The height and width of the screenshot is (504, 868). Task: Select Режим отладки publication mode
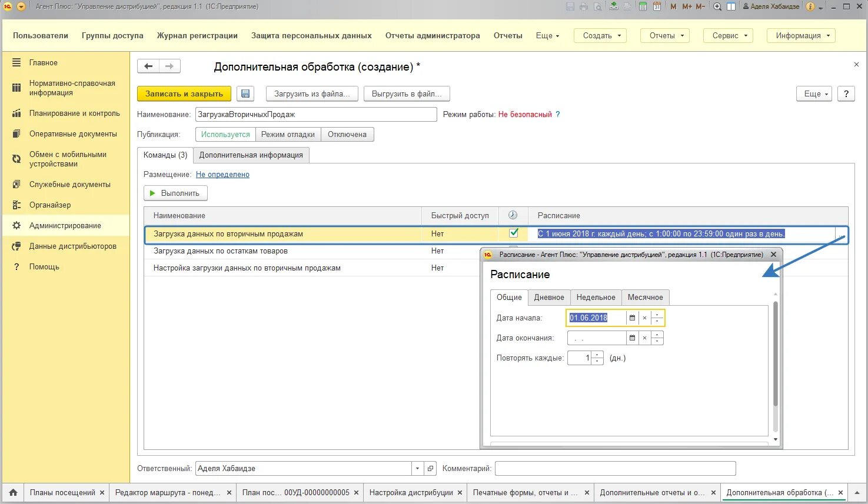(288, 134)
